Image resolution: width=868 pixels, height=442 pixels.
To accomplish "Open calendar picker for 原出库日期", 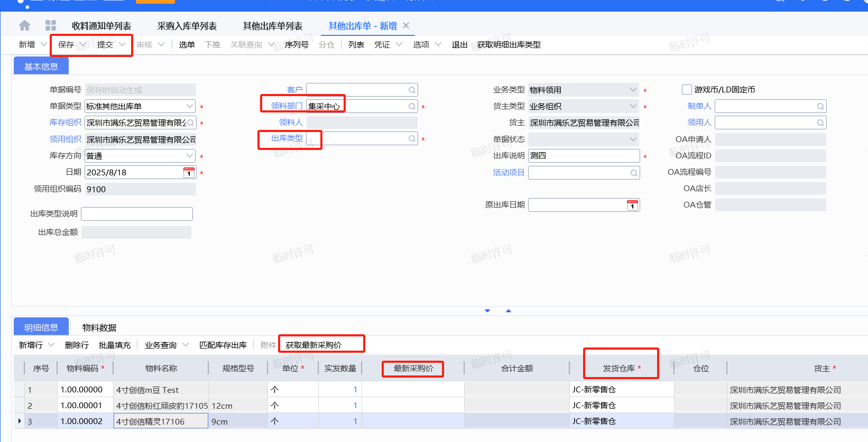I will (632, 205).
